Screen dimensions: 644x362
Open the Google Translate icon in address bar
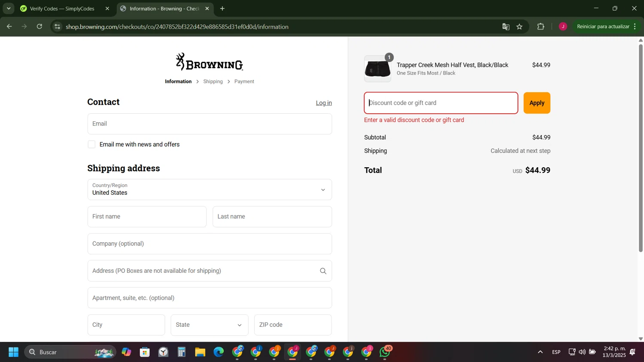click(506, 27)
